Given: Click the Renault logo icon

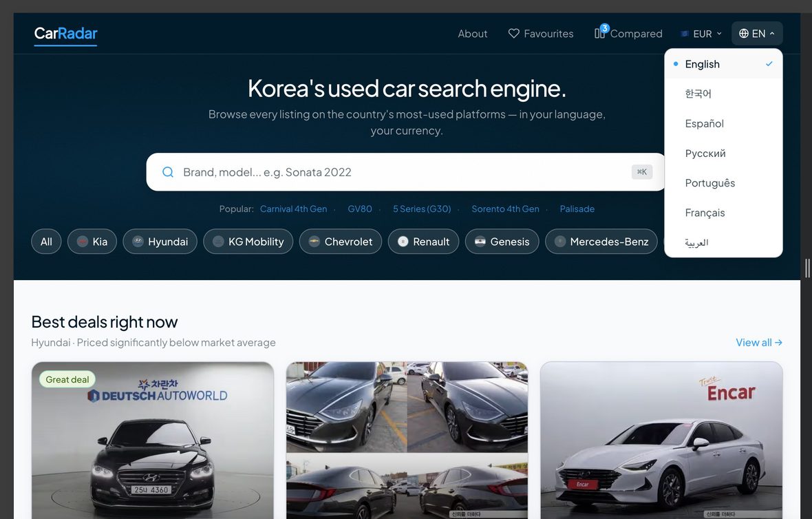Looking at the screenshot, I should (403, 242).
